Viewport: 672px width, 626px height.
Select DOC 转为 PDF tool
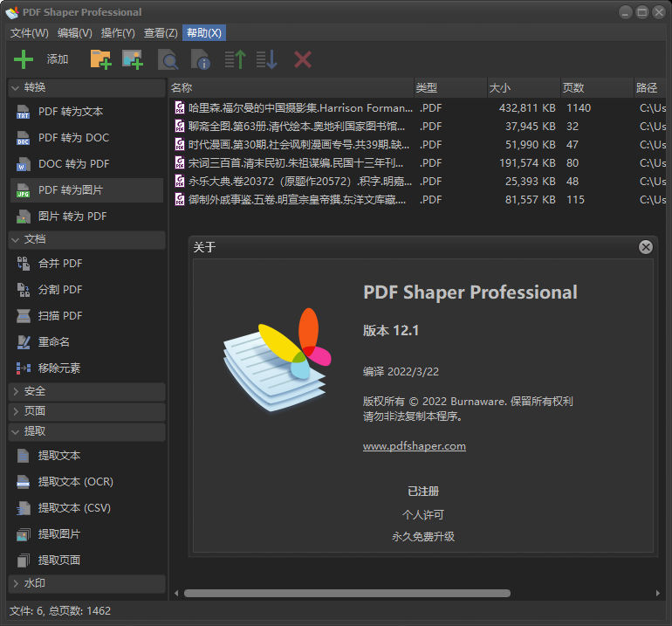[x=86, y=164]
